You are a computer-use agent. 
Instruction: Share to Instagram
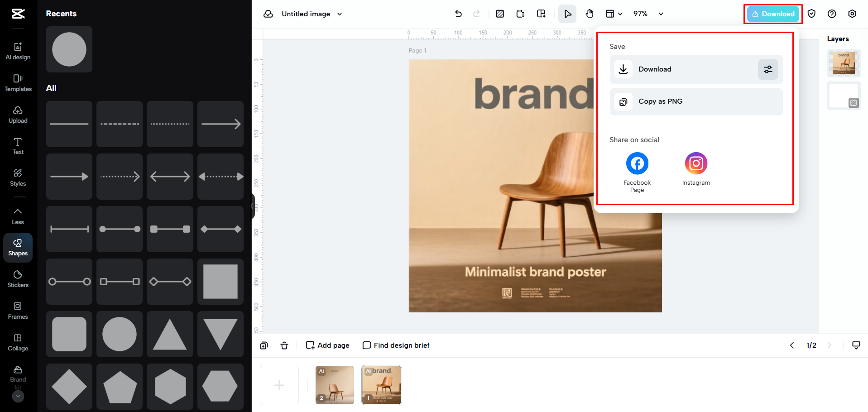[x=696, y=169]
